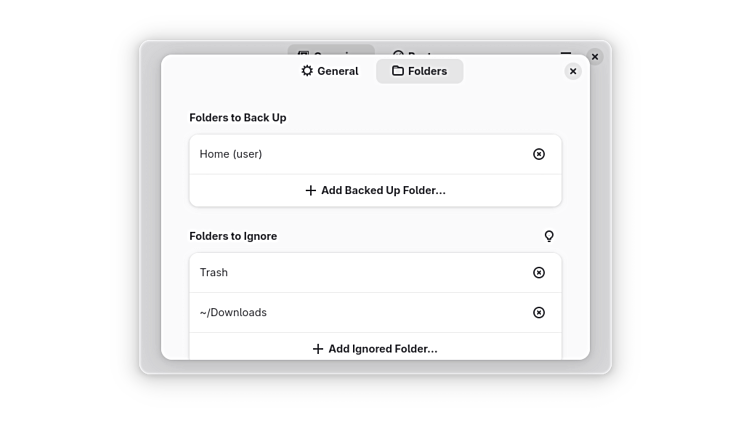Select the Home (user) folder row
Image resolution: width=752 pixels, height=423 pixels.
pyautogui.click(x=350, y=154)
